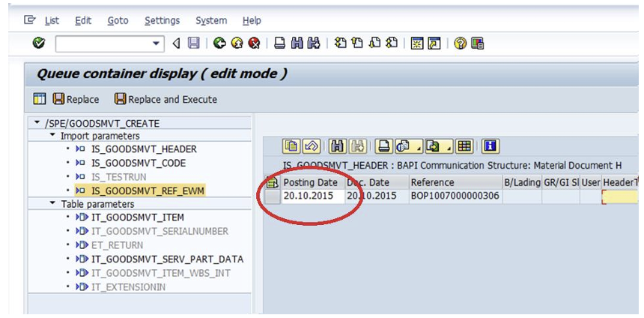Click the Customize Local Layout icon
This screenshot has height=318, width=644.
pyautogui.click(x=478, y=43)
